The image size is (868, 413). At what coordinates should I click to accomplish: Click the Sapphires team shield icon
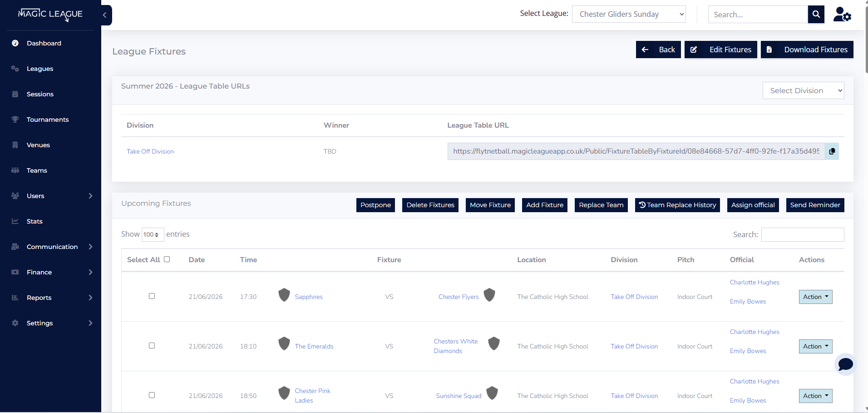point(284,295)
